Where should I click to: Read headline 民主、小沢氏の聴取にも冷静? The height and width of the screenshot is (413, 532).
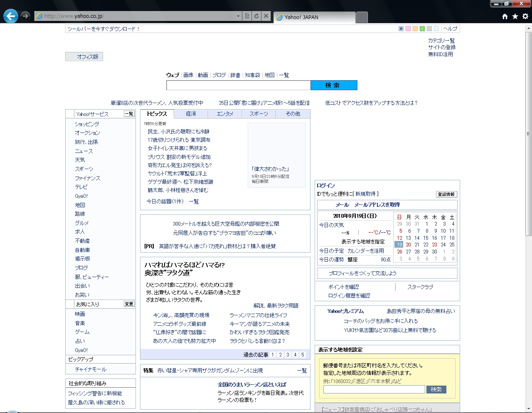[178, 132]
